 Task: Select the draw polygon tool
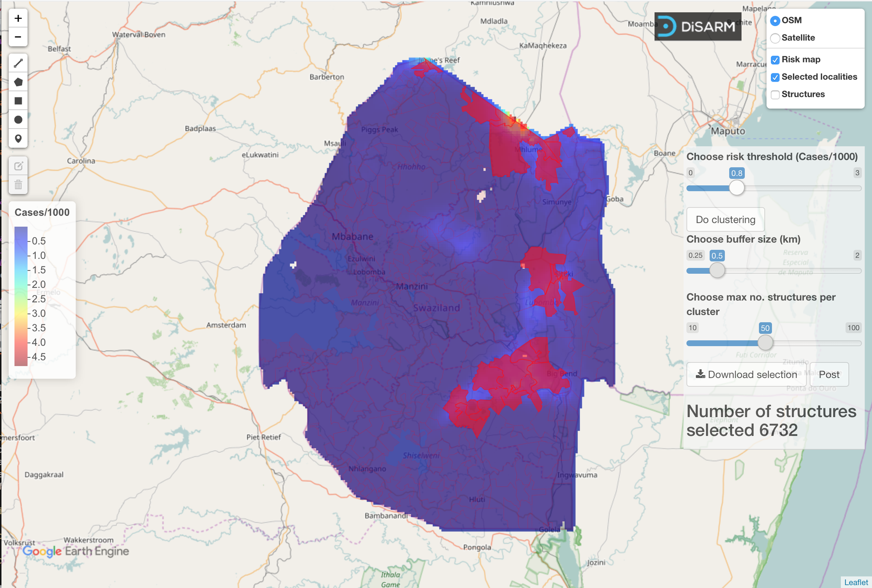[18, 82]
